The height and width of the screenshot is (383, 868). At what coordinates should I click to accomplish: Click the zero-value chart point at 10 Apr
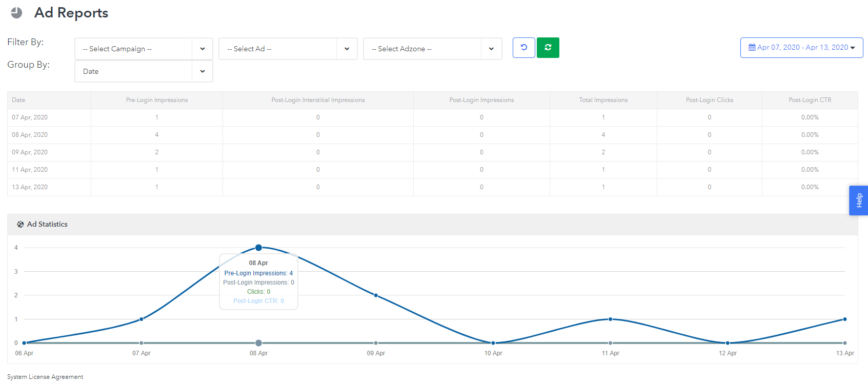point(493,343)
